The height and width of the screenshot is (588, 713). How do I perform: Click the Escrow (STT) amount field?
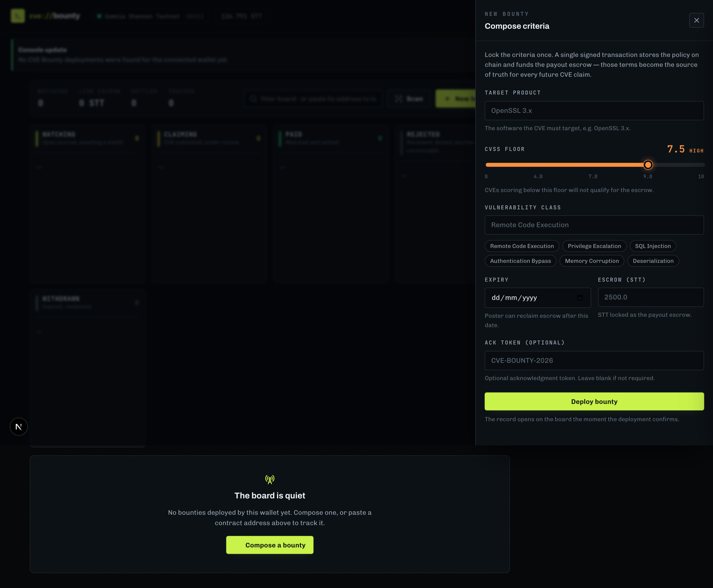point(651,297)
